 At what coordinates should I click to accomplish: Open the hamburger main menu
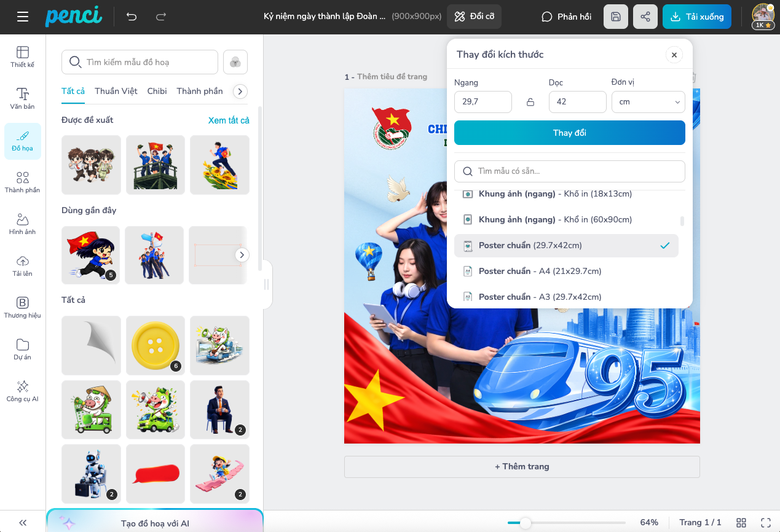(x=23, y=17)
